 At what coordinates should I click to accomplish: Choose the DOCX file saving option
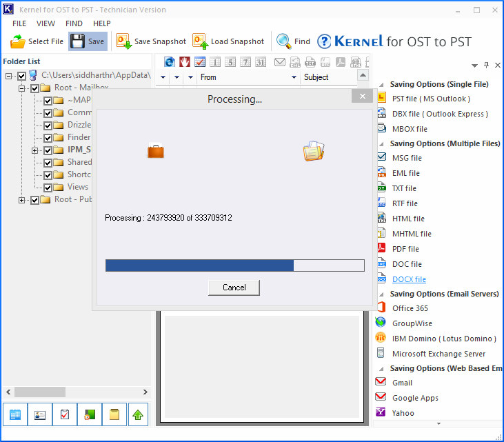tap(409, 279)
